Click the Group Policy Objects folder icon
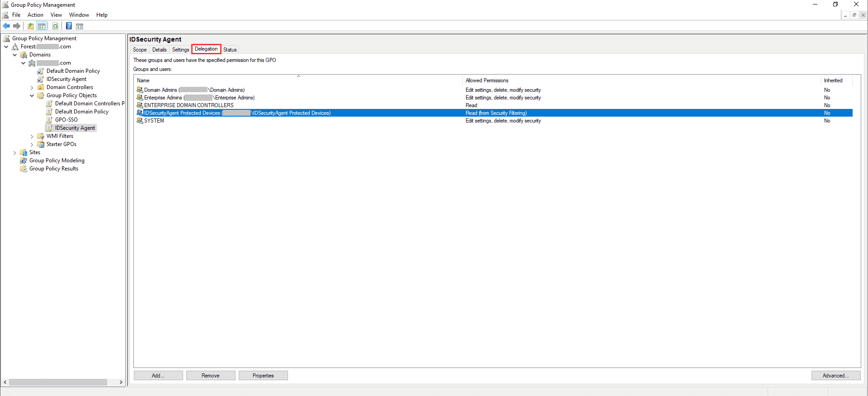 [x=41, y=95]
